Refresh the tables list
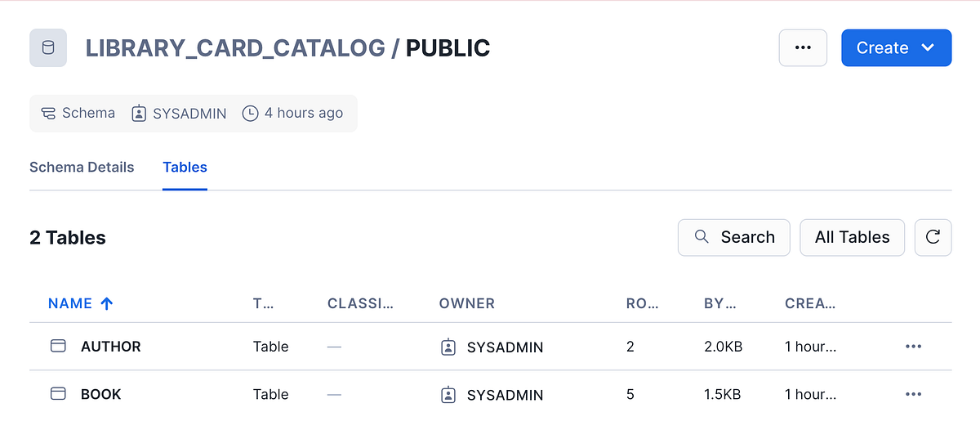 pos(933,237)
